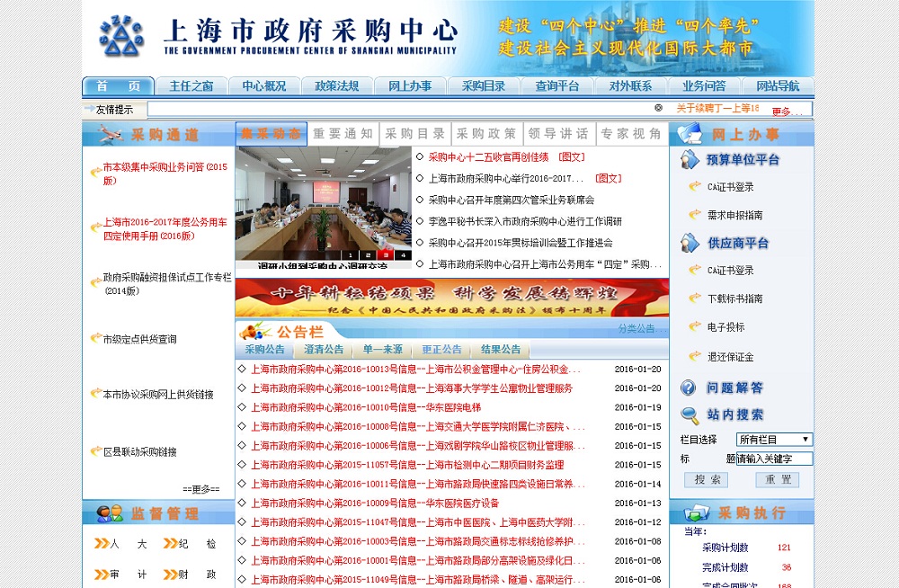Open news 采购中心十二五收官再创佳绩
The width and height of the screenshot is (899, 588).
pos(488,157)
